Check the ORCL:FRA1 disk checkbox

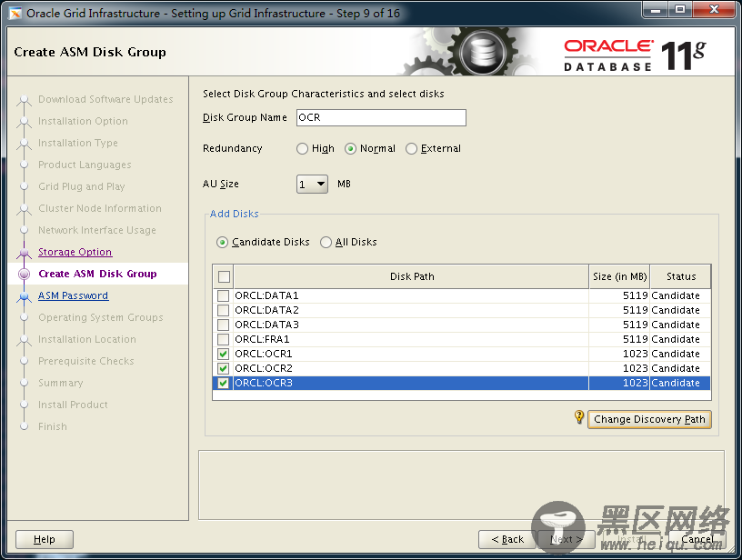(x=223, y=340)
